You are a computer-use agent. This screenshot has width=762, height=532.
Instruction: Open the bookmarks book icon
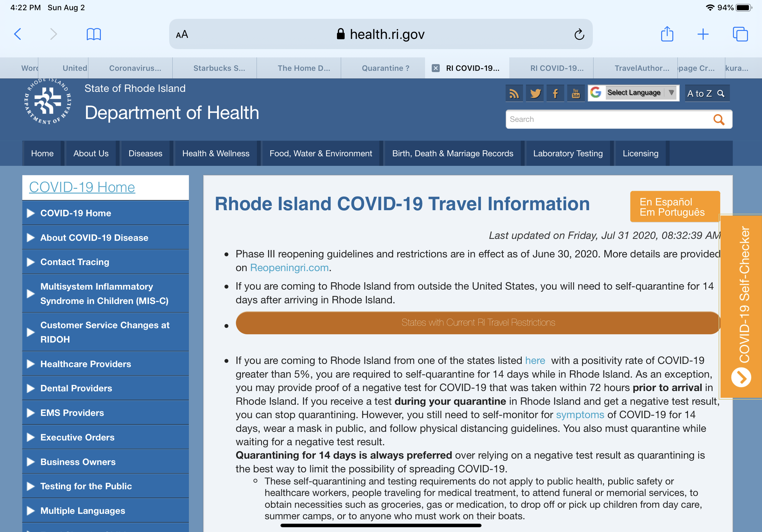[93, 34]
